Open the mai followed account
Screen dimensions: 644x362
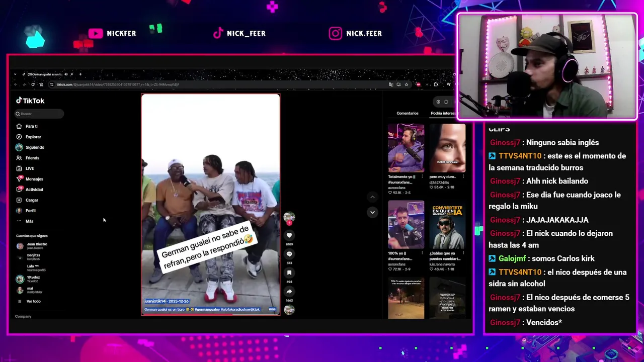pos(30,290)
